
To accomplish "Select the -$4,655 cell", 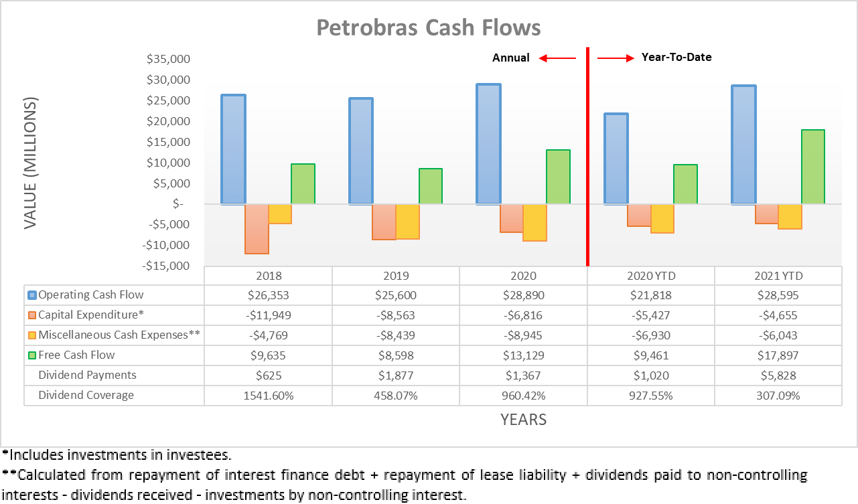I will click(x=778, y=315).
